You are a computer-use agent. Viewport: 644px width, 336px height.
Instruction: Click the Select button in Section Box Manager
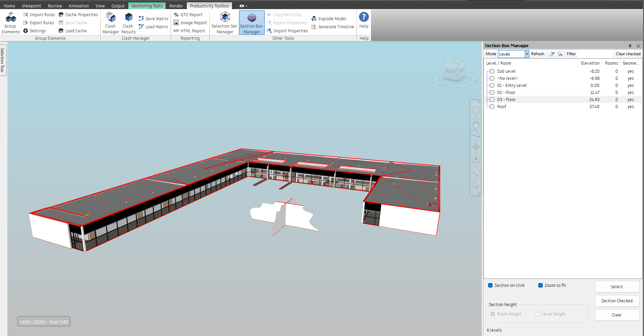tap(617, 287)
